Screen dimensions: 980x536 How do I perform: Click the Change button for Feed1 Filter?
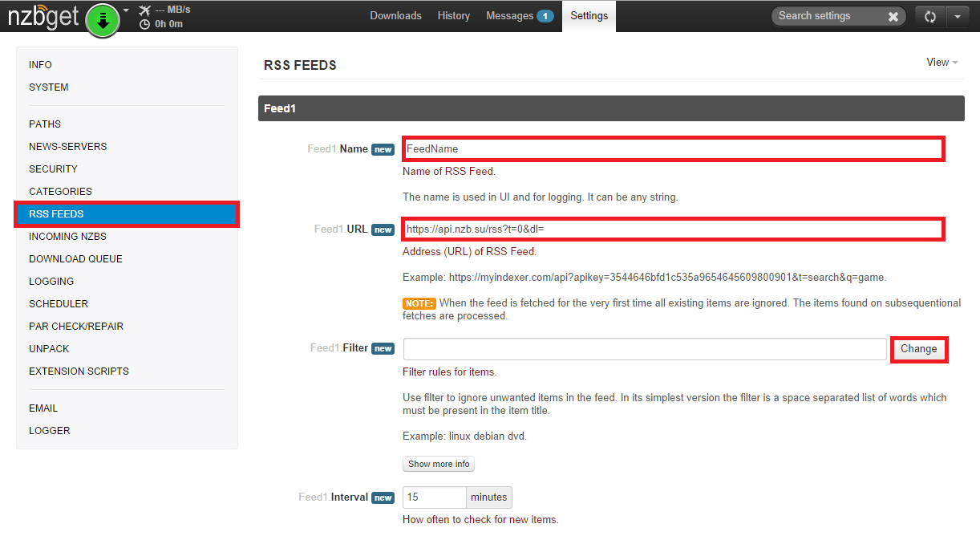click(x=919, y=349)
